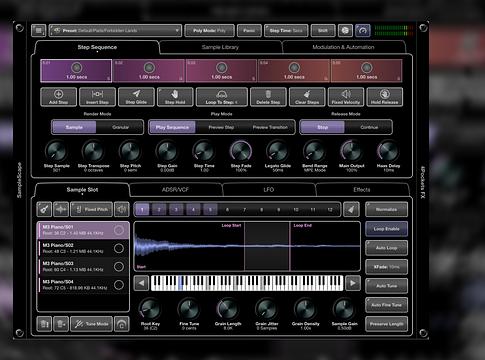Click the Clear Steps broom icon
The height and width of the screenshot is (360, 485).
click(x=307, y=97)
